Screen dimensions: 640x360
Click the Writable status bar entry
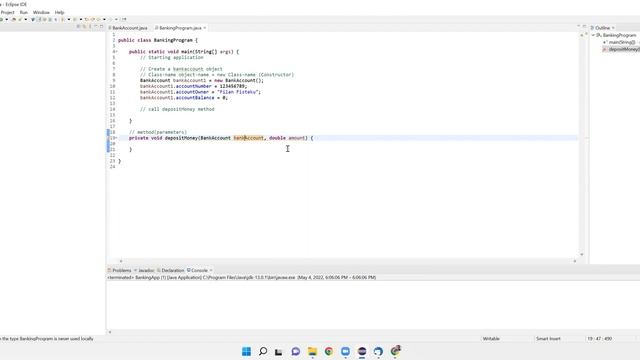(x=491, y=339)
